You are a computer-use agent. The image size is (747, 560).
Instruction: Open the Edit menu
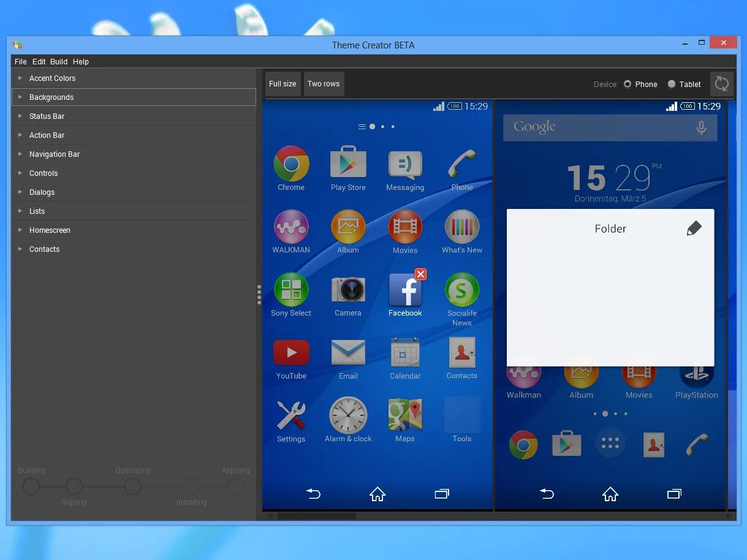tap(39, 61)
